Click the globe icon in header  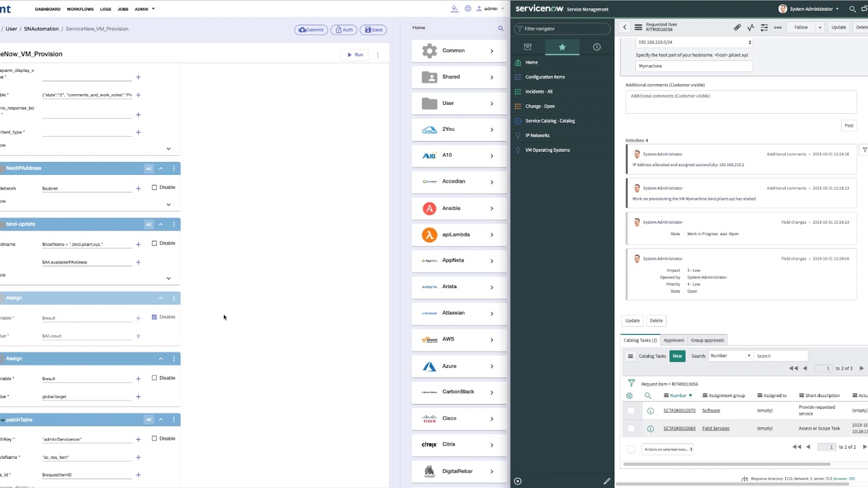pyautogui.click(x=468, y=9)
